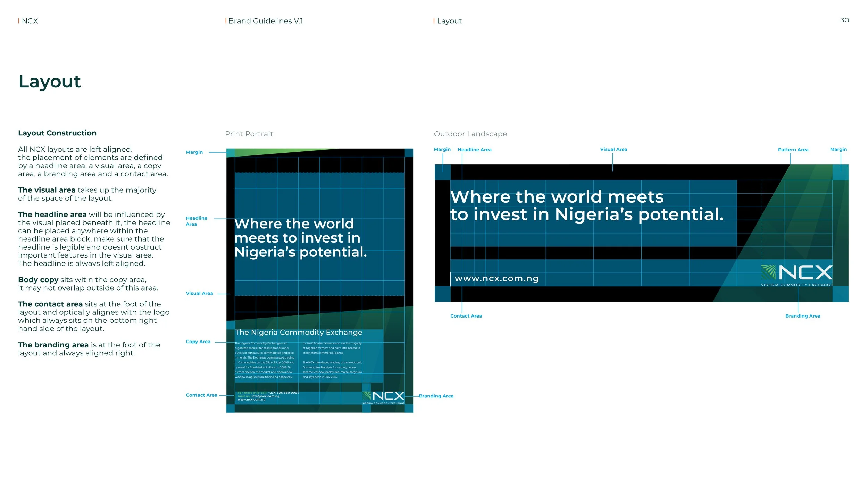Click page number 30

pos(844,20)
